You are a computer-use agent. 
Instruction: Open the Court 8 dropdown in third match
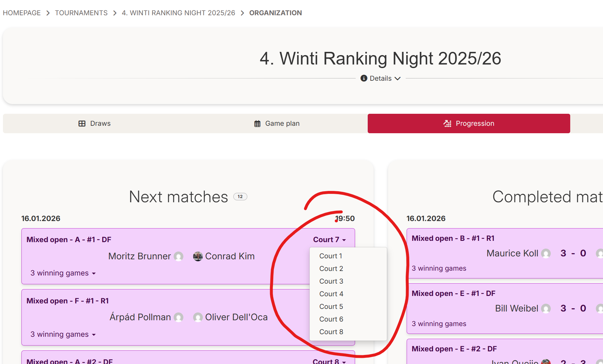[329, 361]
